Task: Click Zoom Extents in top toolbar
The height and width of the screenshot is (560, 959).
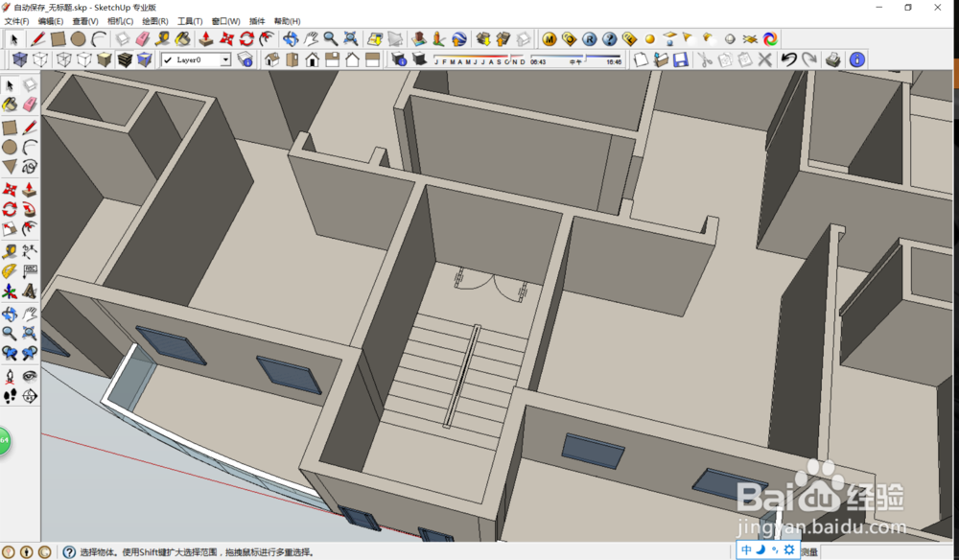Action: (x=350, y=39)
